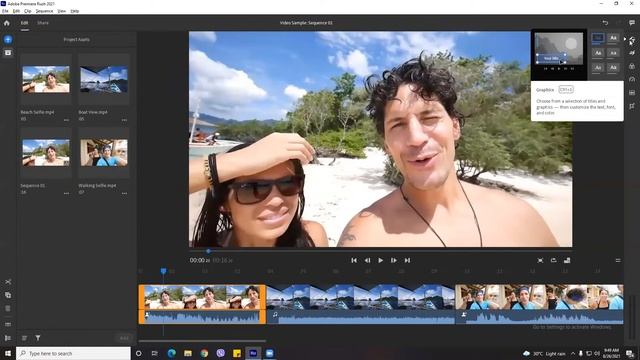
Task: Open Zoom from the taskbar
Action: click(x=269, y=353)
